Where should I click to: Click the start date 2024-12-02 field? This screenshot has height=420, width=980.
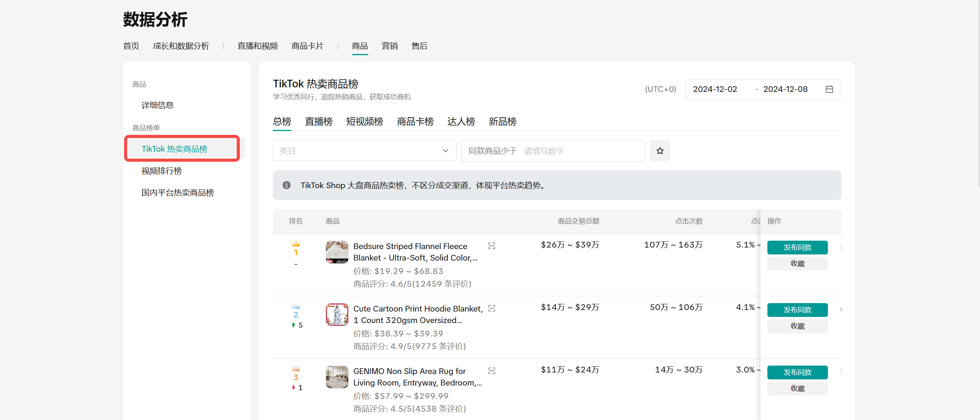click(x=715, y=89)
